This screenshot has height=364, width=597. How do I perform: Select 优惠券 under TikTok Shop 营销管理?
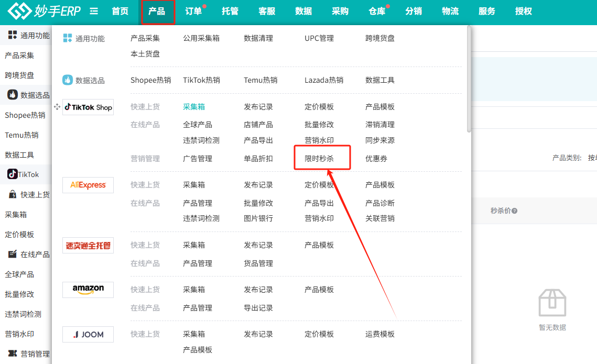coord(376,159)
